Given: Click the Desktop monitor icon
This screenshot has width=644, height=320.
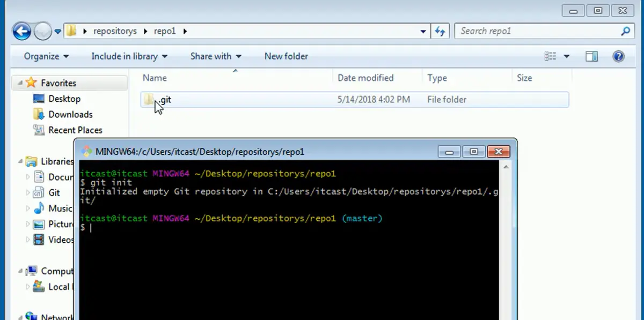Looking at the screenshot, I should tap(39, 99).
